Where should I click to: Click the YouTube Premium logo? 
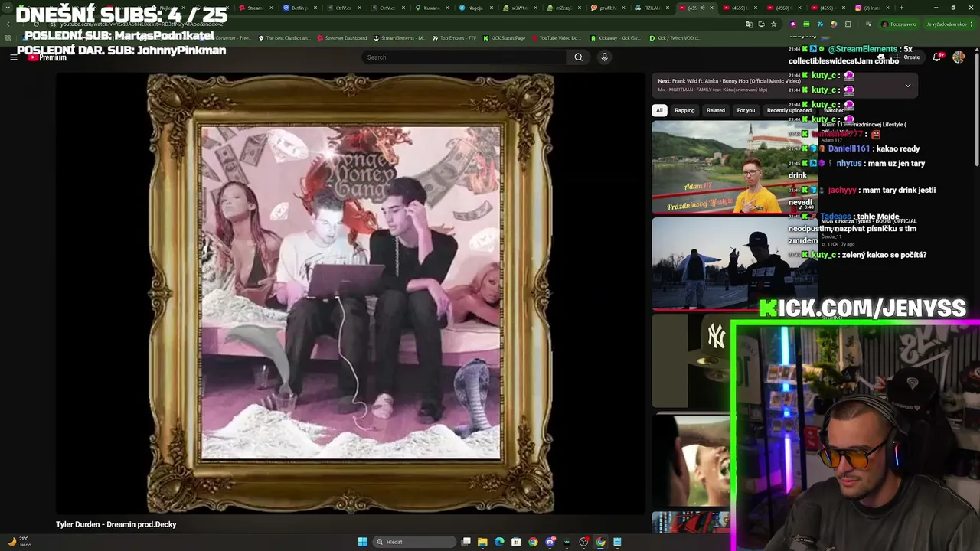pos(47,57)
